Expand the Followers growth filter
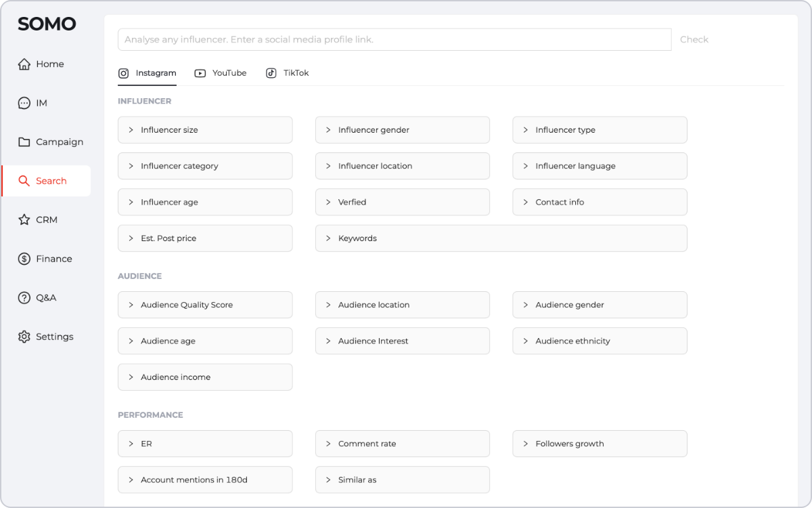 (600, 444)
